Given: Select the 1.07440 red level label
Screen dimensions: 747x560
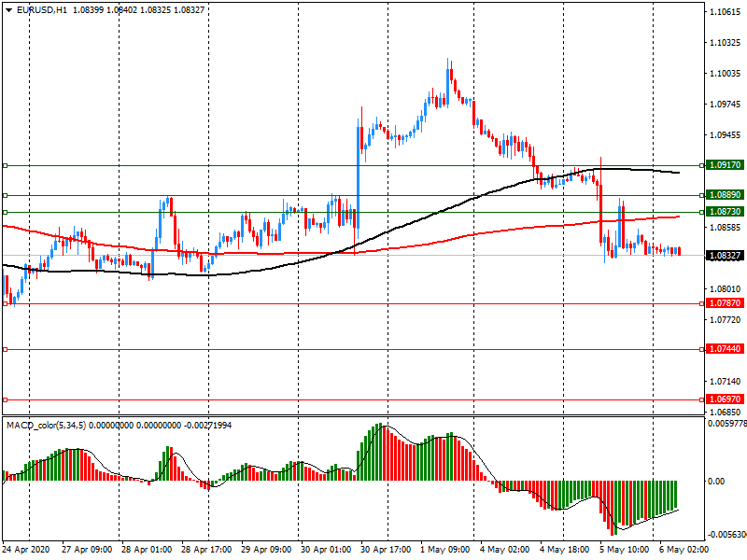Looking at the screenshot, I should click(x=726, y=348).
